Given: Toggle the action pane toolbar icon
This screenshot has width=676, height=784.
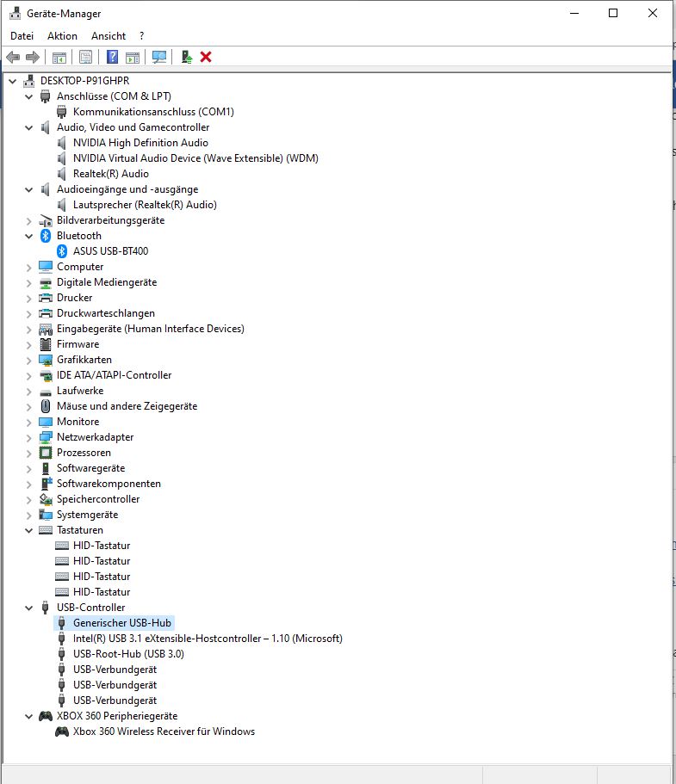Looking at the screenshot, I should point(133,57).
